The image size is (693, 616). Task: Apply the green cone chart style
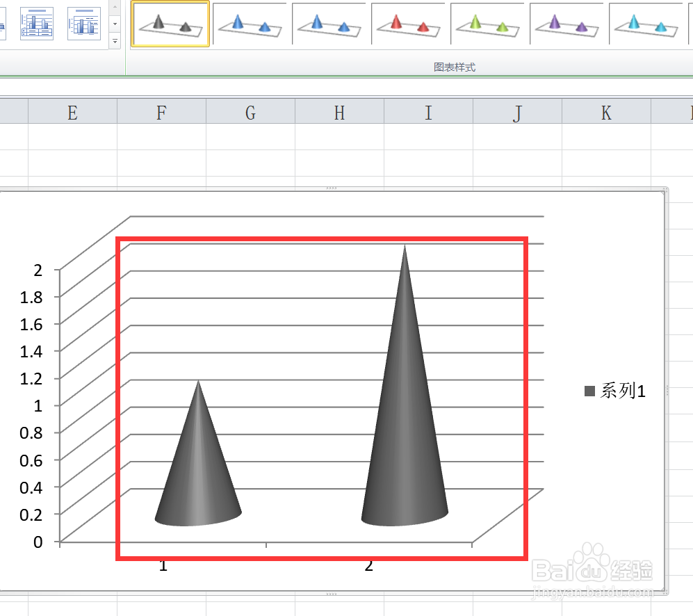487,24
